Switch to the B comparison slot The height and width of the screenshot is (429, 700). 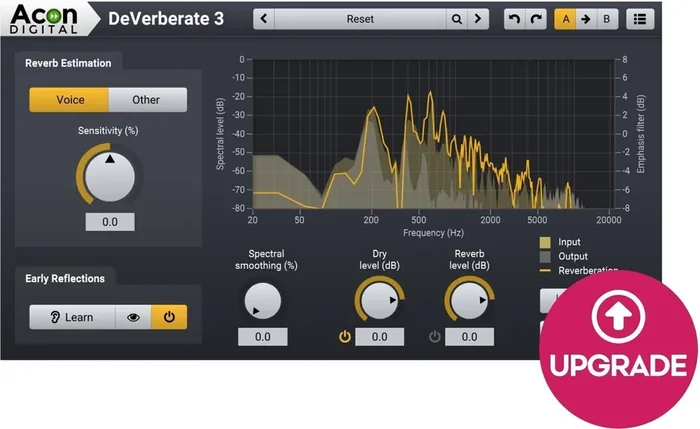607,19
